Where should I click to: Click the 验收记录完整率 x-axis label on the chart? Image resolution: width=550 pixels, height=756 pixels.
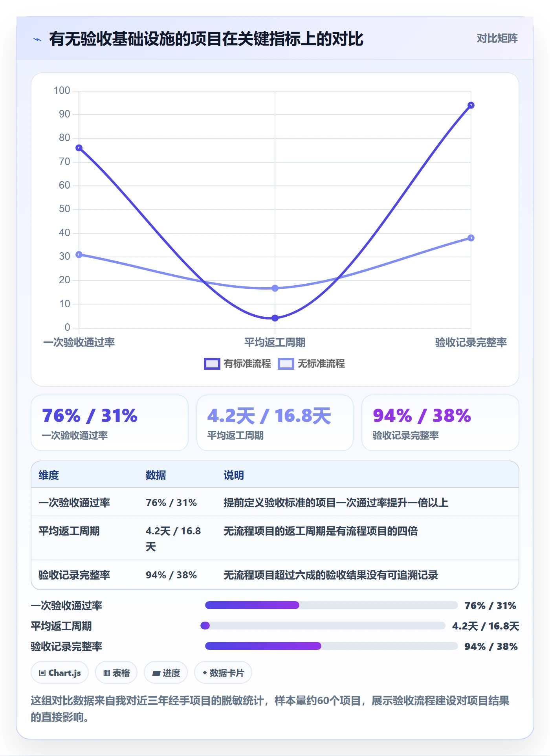[471, 342]
